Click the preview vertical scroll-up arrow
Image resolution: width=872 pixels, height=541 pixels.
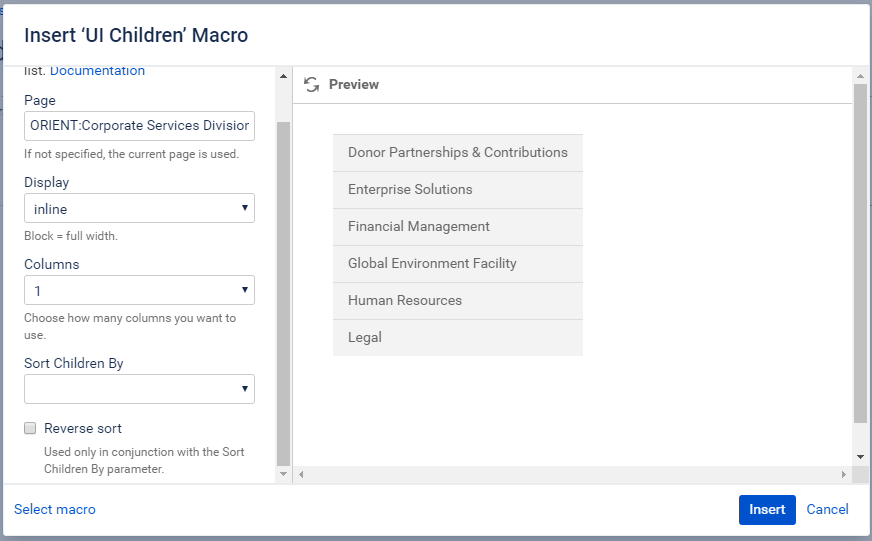tap(860, 76)
